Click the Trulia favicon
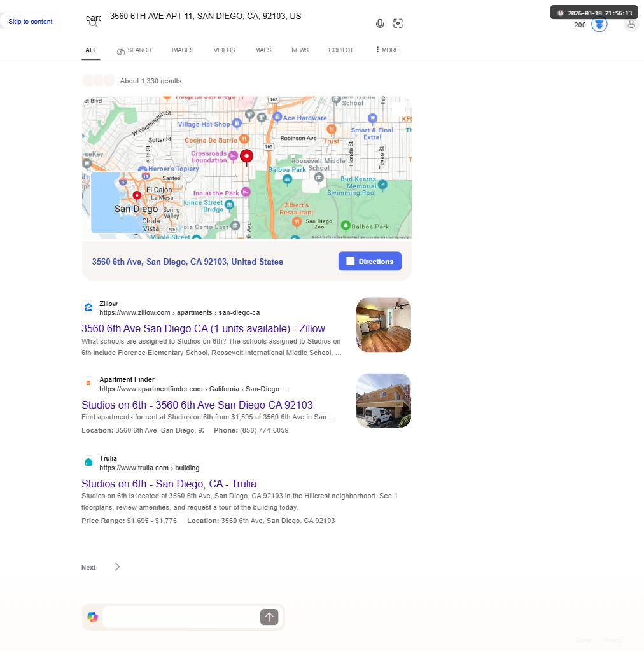This screenshot has width=644, height=651. pos(88,461)
